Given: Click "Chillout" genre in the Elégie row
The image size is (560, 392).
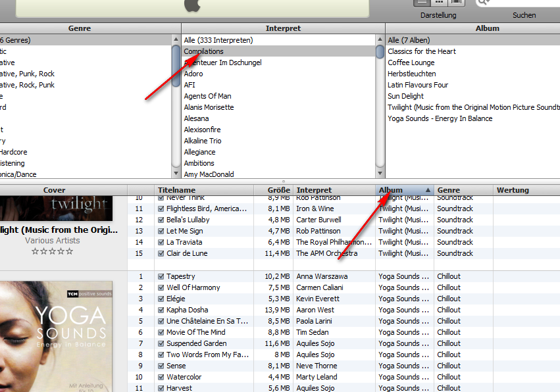Looking at the screenshot, I should click(x=449, y=299).
